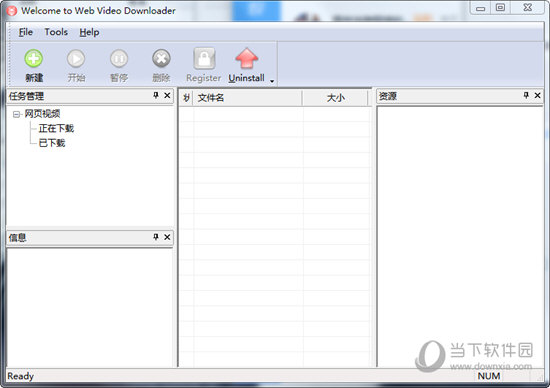This screenshot has width=550, height=388.
Task: Select the 网页视频 tree item
Action: 42,114
